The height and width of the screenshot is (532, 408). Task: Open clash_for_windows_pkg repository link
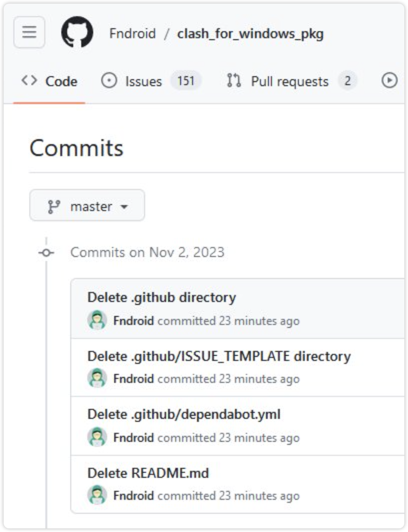tap(250, 34)
